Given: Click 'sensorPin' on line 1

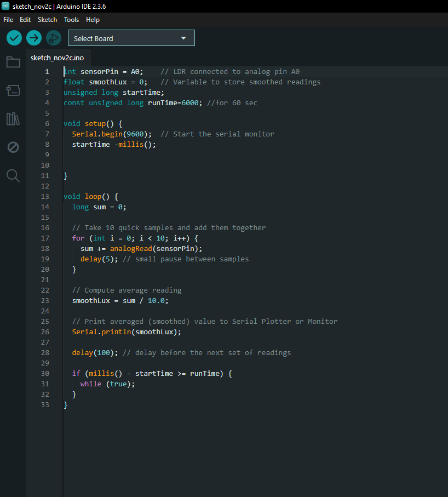Looking at the screenshot, I should (99, 72).
